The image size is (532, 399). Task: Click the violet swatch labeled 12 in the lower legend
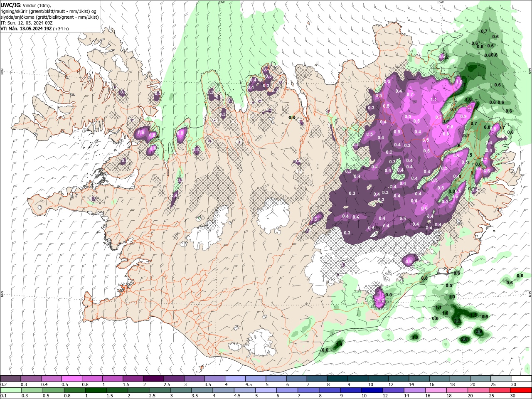click(393, 390)
